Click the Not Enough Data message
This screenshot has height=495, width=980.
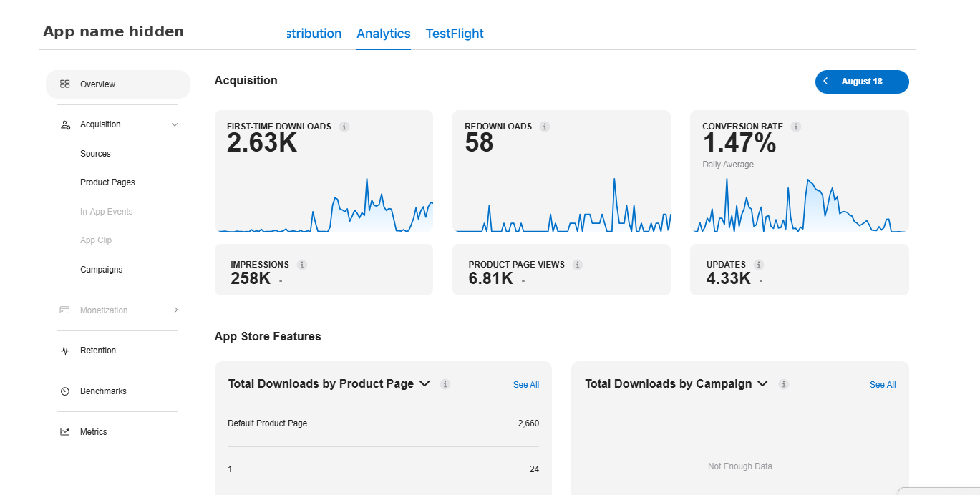[x=740, y=466]
